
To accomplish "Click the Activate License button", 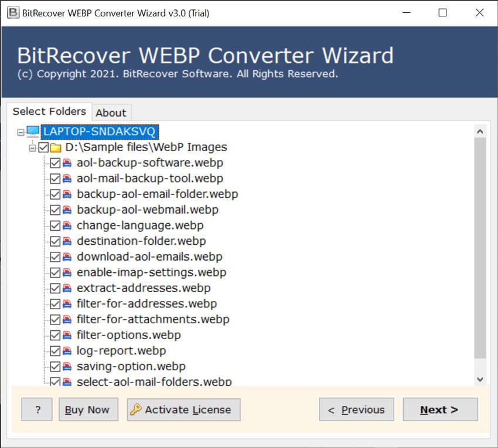I will (183, 410).
